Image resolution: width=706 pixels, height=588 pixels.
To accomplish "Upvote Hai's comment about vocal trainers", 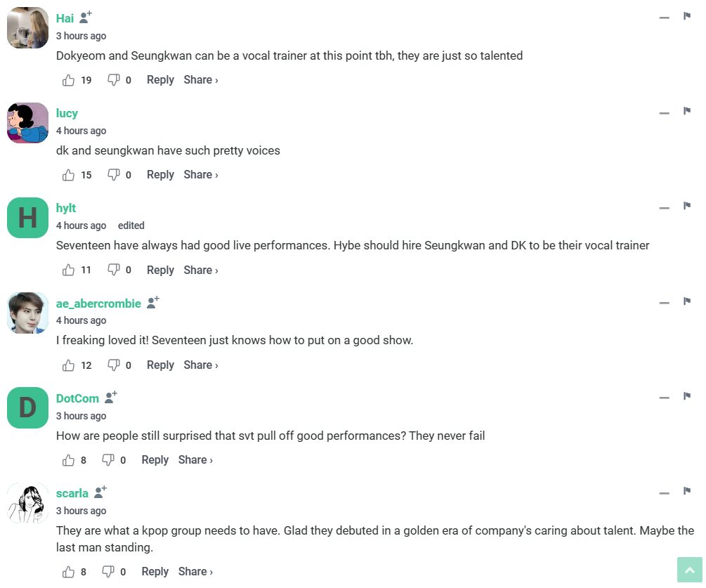I will 69,80.
